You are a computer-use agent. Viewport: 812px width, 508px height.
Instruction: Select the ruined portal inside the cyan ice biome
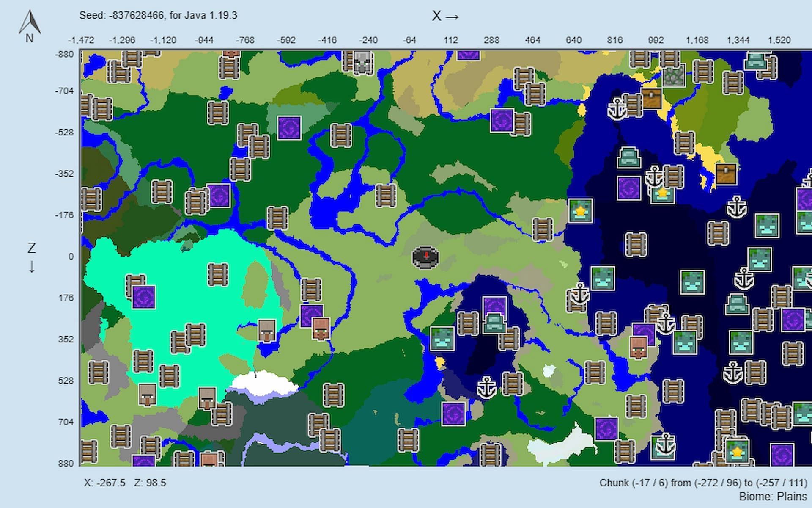click(144, 297)
